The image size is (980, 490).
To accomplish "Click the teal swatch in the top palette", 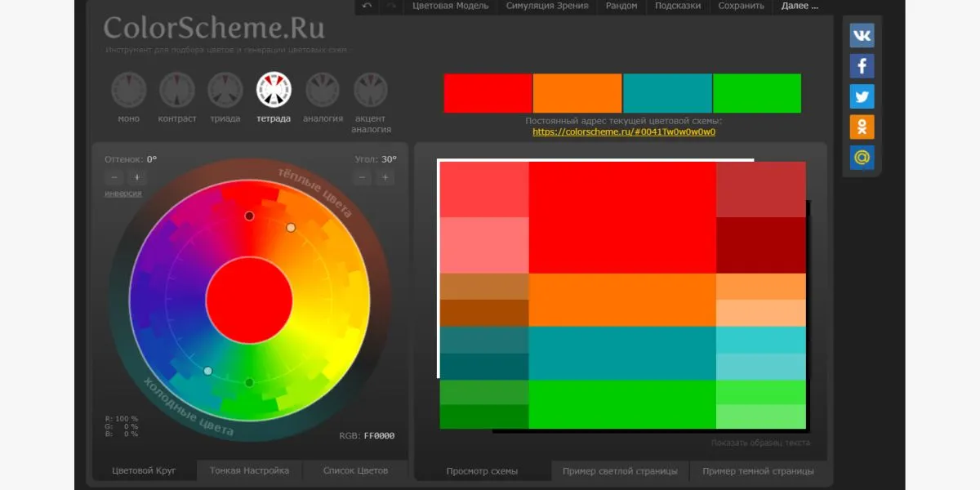I will tap(667, 93).
